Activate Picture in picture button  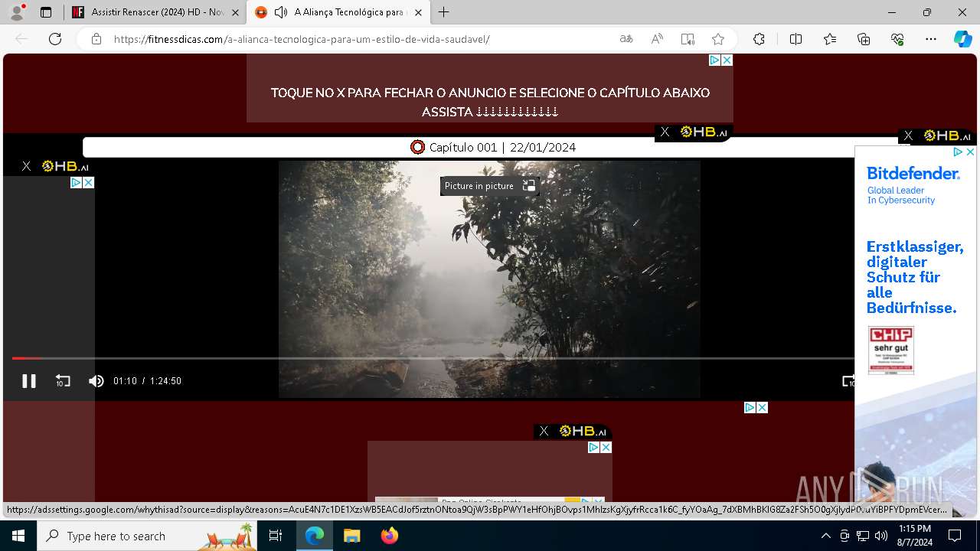[490, 186]
